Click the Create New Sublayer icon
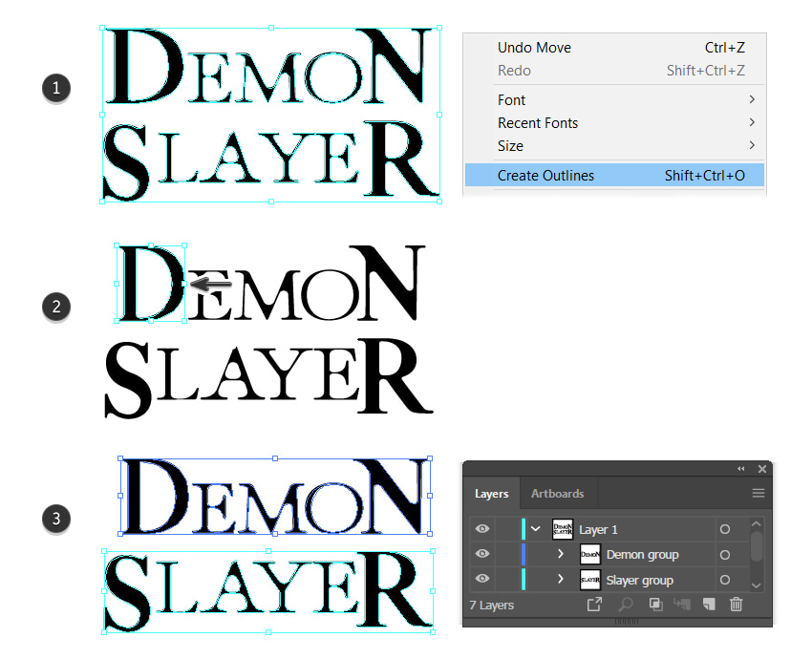 [681, 605]
